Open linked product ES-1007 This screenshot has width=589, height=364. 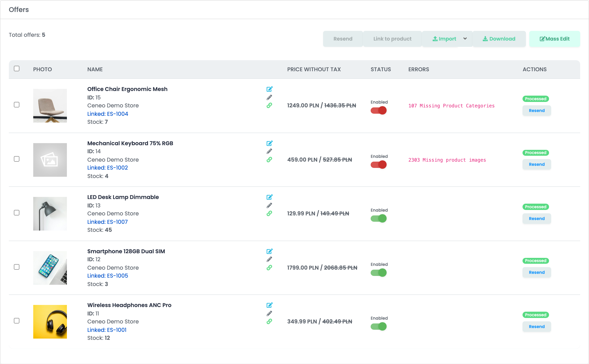click(x=107, y=222)
